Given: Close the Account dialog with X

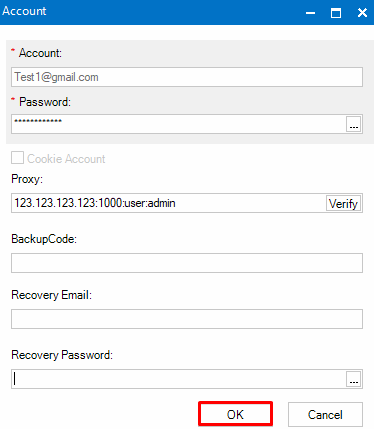Looking at the screenshot, I should pyautogui.click(x=362, y=13).
